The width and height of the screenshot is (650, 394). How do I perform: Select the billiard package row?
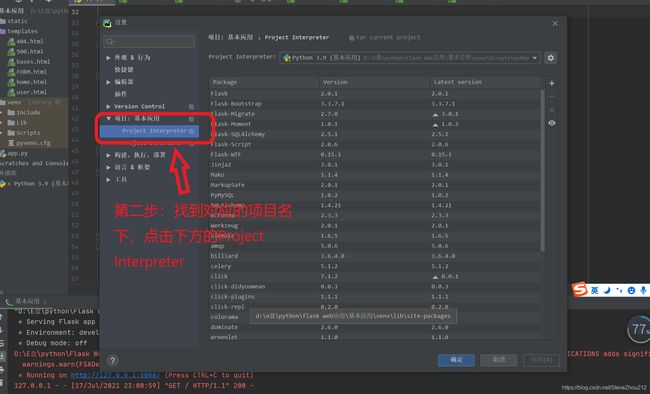[375, 256]
